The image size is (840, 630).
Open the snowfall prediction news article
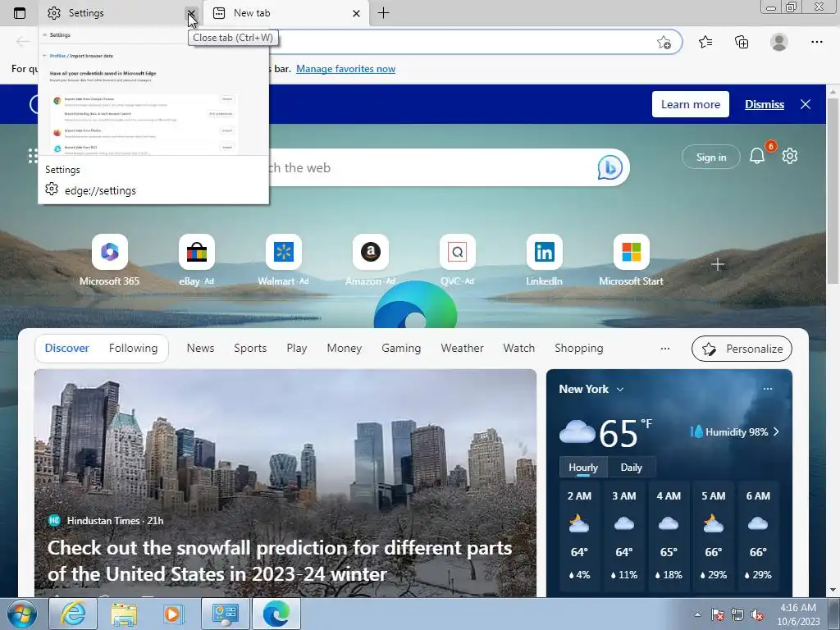click(x=280, y=561)
